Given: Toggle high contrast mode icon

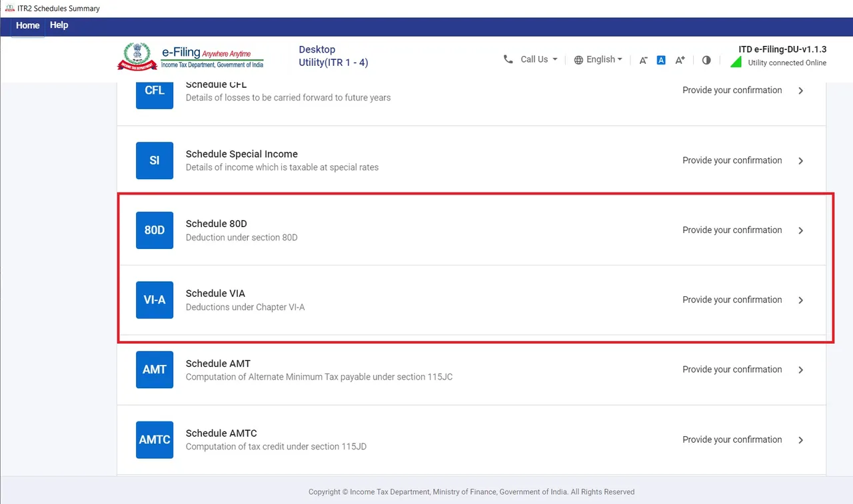Looking at the screenshot, I should click(x=706, y=60).
